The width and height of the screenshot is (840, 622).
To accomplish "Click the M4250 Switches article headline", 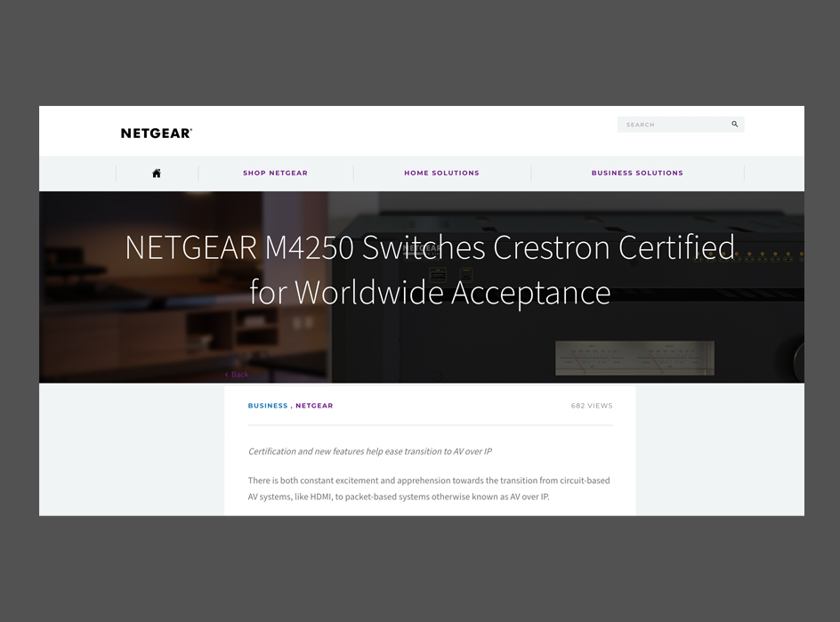I will [430, 269].
